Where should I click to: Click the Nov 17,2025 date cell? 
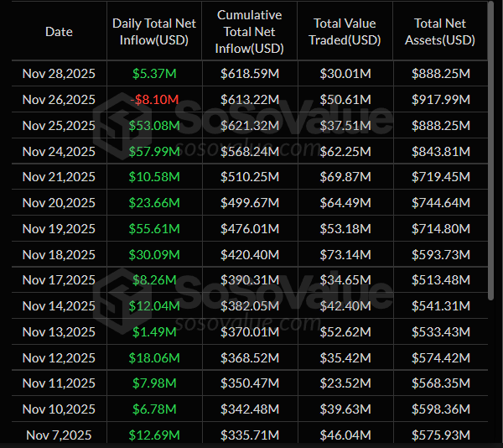[59, 280]
